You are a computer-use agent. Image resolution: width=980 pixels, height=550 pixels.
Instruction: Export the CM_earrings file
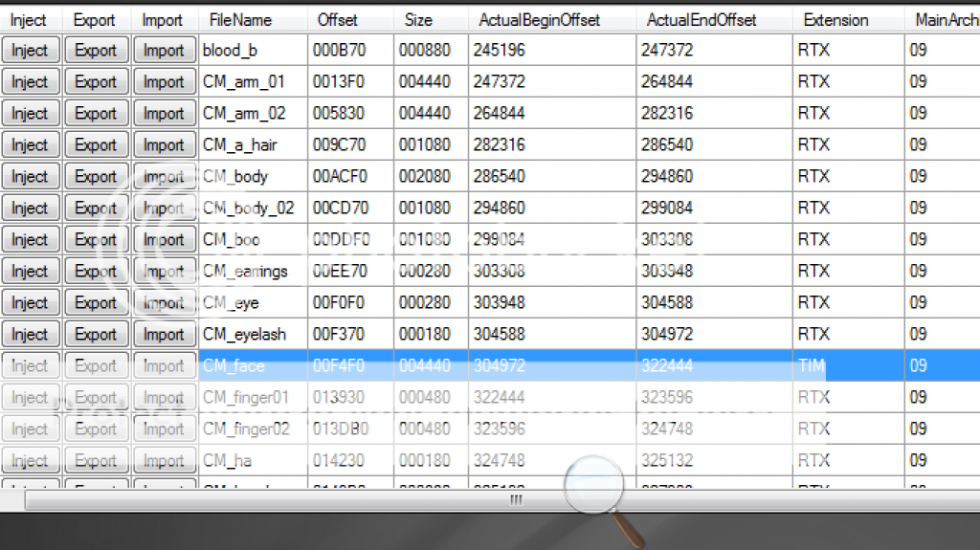coord(97,272)
